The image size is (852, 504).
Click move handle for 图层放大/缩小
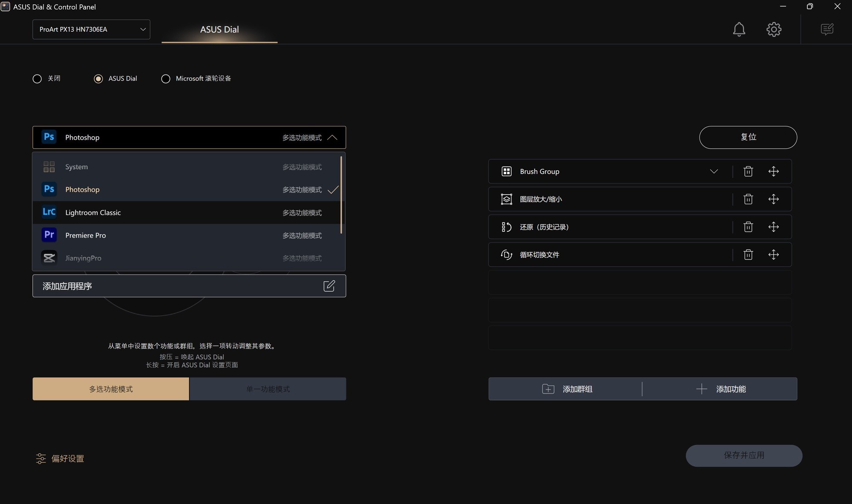point(774,199)
